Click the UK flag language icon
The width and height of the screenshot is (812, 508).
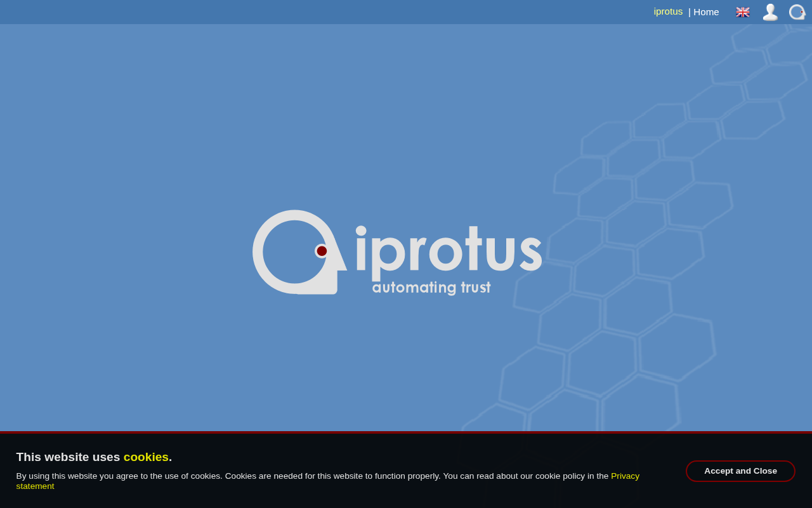(743, 12)
